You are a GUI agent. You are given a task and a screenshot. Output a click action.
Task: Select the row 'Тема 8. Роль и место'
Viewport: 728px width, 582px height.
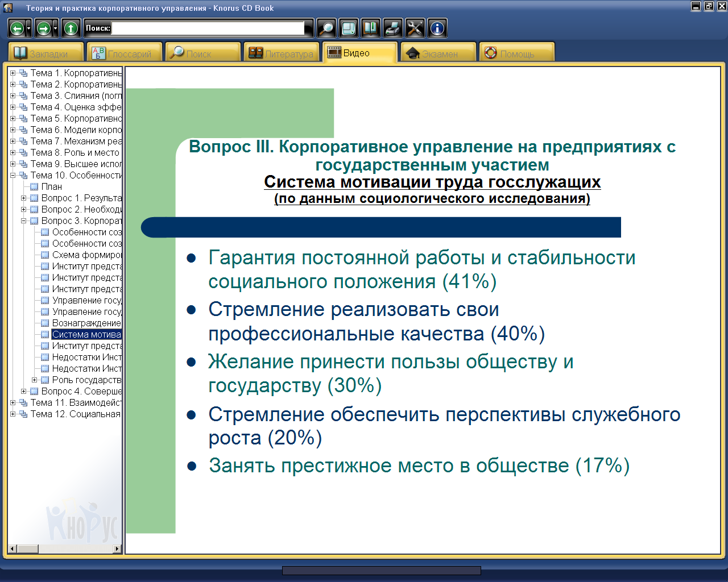[75, 152]
